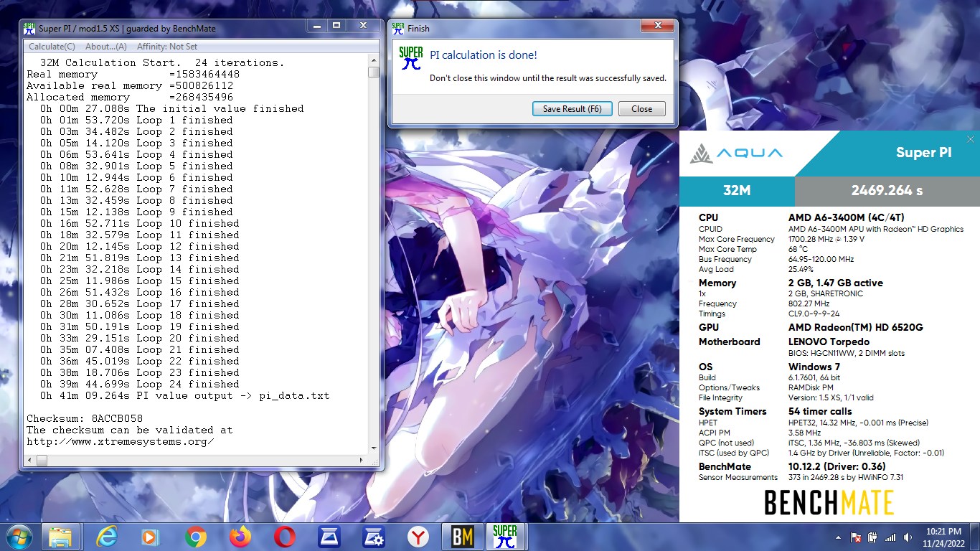Open network signal icon in system tray
980x551 pixels.
click(890, 537)
